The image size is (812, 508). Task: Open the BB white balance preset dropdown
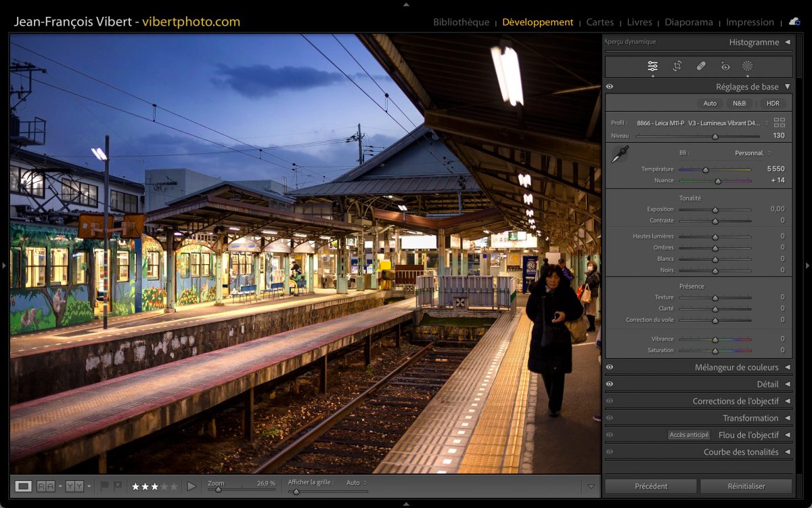point(752,153)
